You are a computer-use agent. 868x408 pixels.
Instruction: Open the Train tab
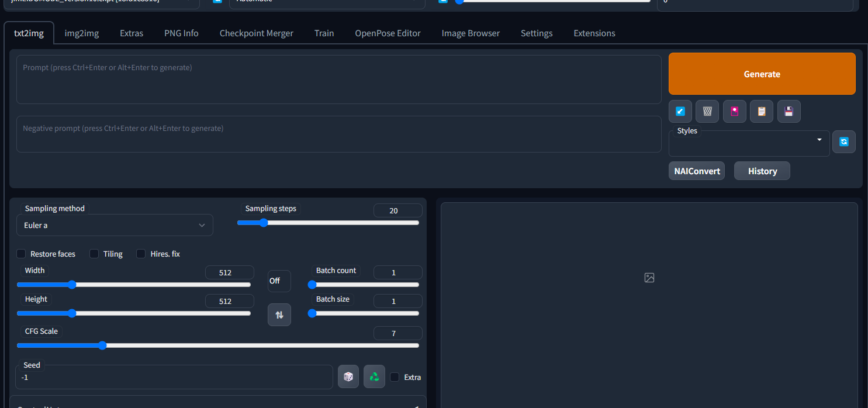click(x=324, y=33)
